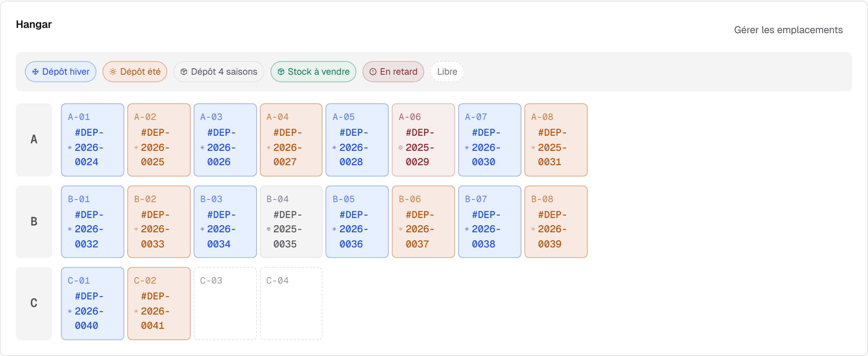This screenshot has height=356, width=868.
Task: Open slot A-03 with deposit 2026-0026
Action: tap(225, 140)
